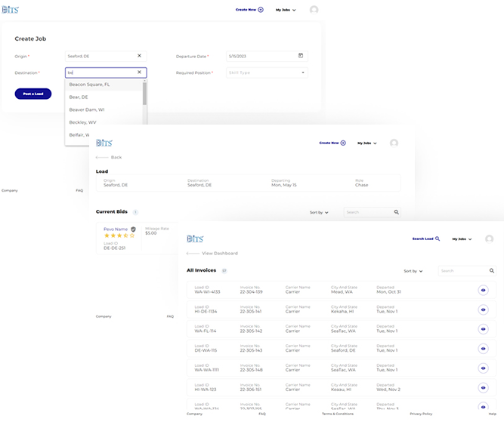View invoice 22-305-143 using its eye icon
Image resolution: width=504 pixels, height=425 pixels.
[483, 349]
